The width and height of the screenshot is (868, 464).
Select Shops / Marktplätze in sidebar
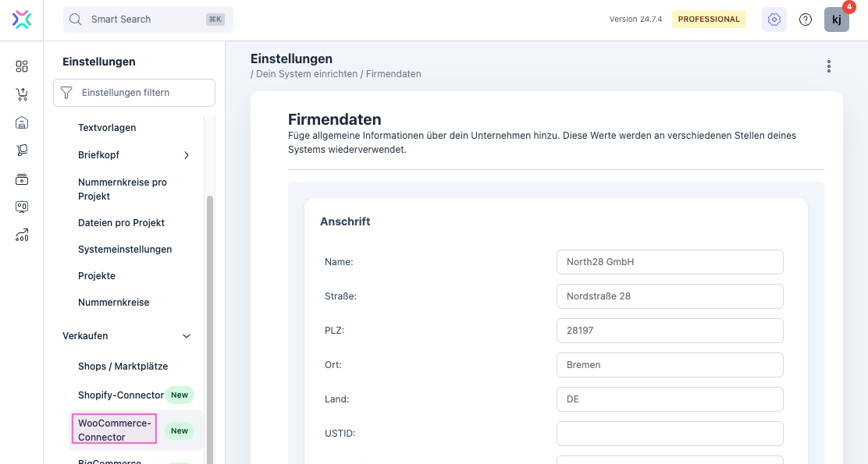click(x=123, y=366)
